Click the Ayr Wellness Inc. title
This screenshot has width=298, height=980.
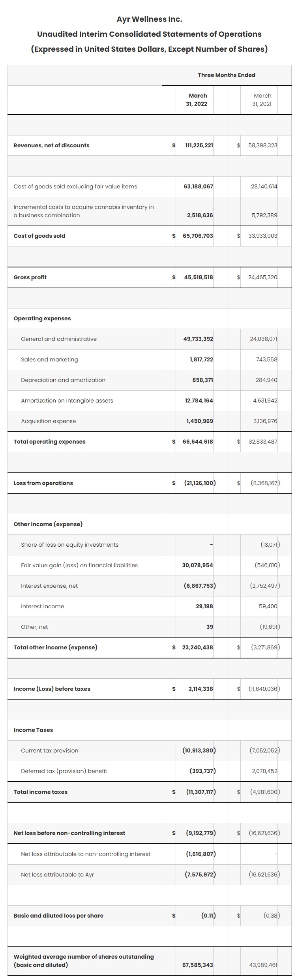click(149, 19)
